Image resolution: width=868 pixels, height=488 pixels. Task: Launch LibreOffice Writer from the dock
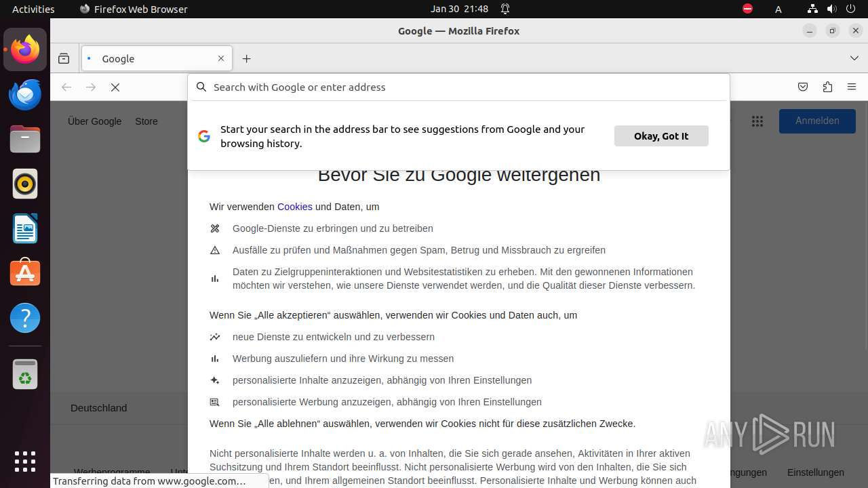[25, 228]
